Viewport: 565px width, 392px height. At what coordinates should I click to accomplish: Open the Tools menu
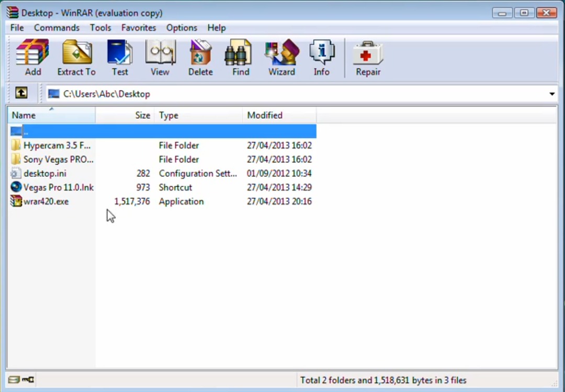tap(100, 28)
